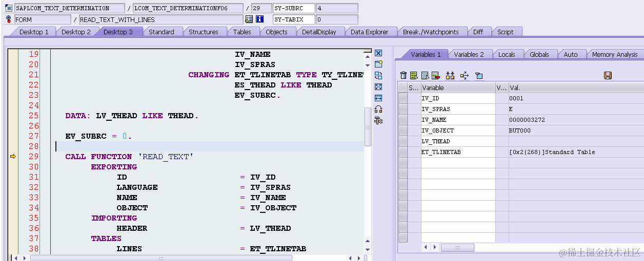644x261 pixels.
Task: Open the DetailDisplay tab
Action: pos(319,32)
